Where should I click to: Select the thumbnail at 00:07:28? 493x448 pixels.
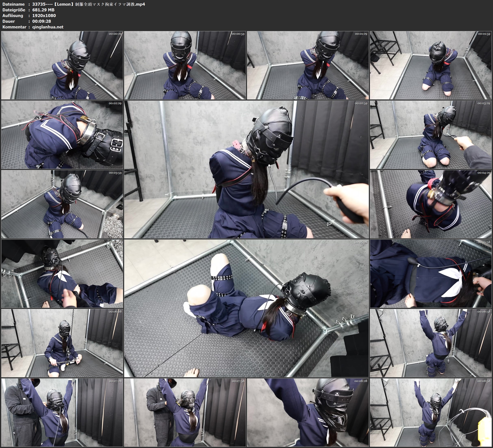coord(62,412)
